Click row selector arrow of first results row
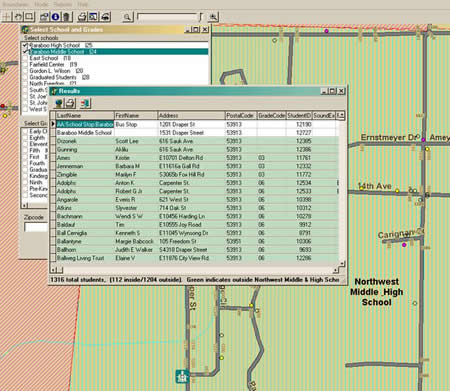 click(53, 124)
